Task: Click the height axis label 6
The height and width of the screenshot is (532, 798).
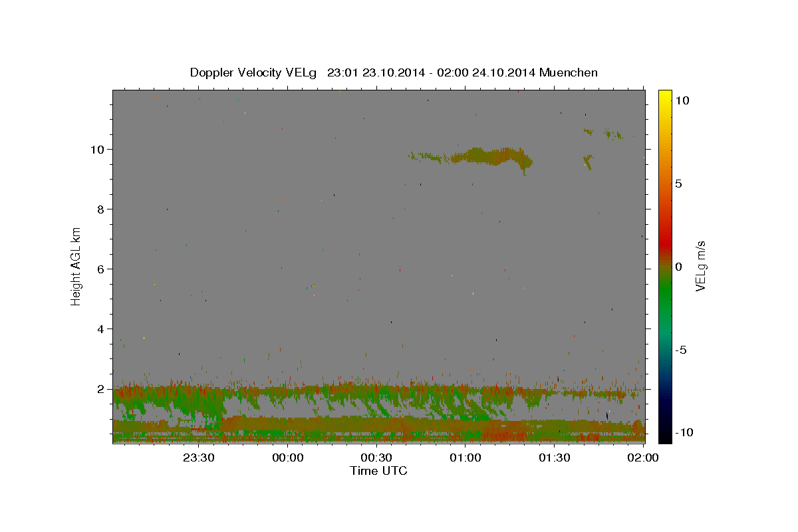Action: pos(102,269)
